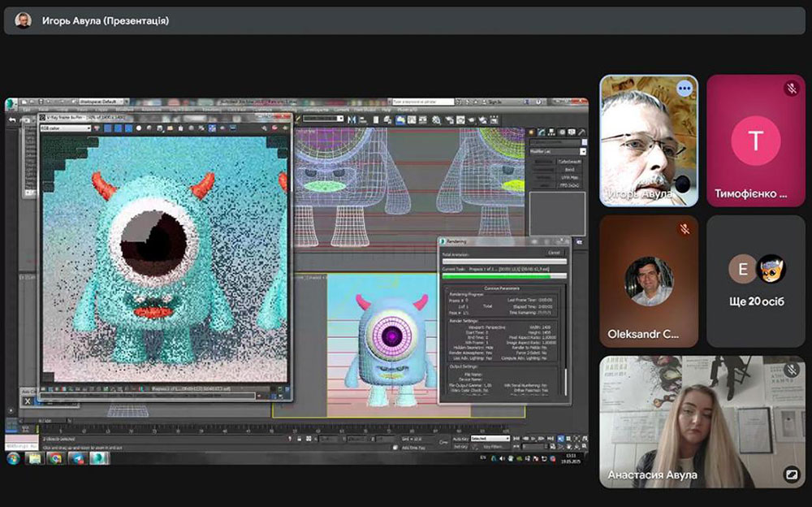Screen dimensions: 812x507
Task: Save image from V-Ray frame buffer
Action: click(x=159, y=128)
